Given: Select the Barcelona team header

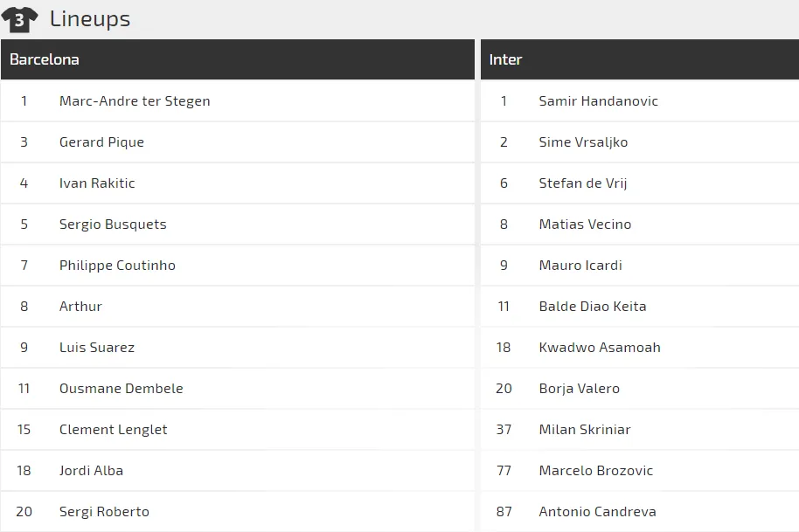Looking at the screenshot, I should (45, 59).
